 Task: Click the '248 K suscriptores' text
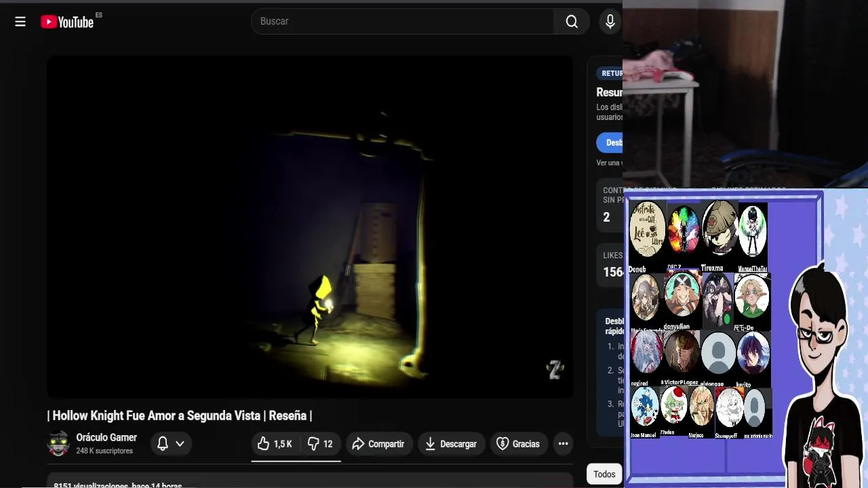[104, 451]
